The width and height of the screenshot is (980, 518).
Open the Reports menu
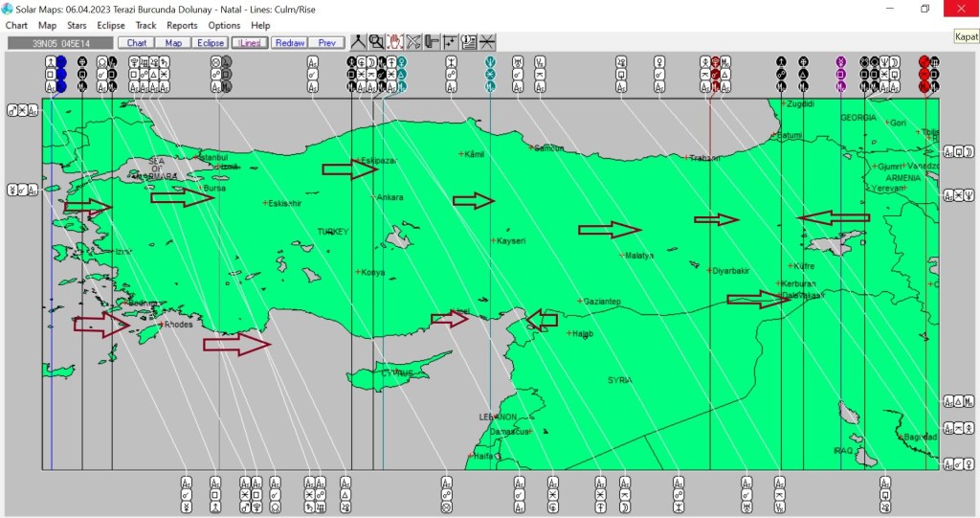(x=182, y=25)
